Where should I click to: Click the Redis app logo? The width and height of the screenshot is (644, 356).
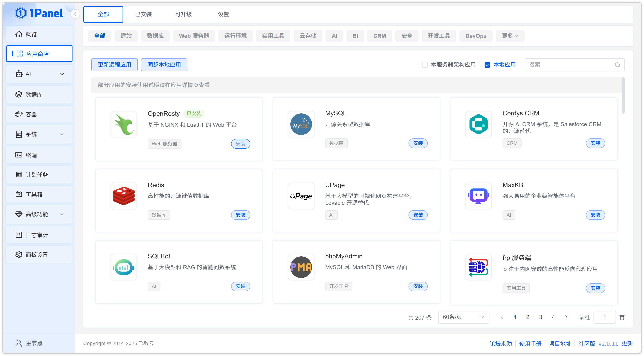point(124,196)
